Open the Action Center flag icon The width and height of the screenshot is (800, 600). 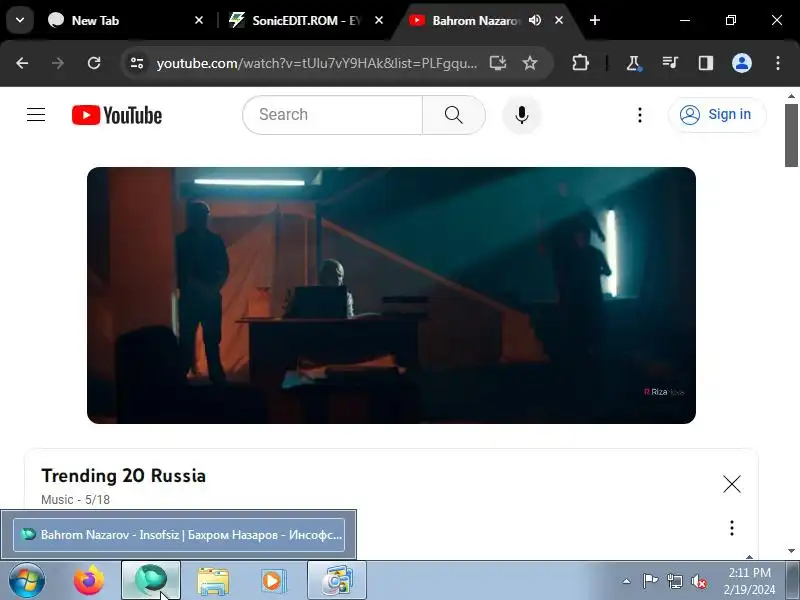tap(650, 581)
